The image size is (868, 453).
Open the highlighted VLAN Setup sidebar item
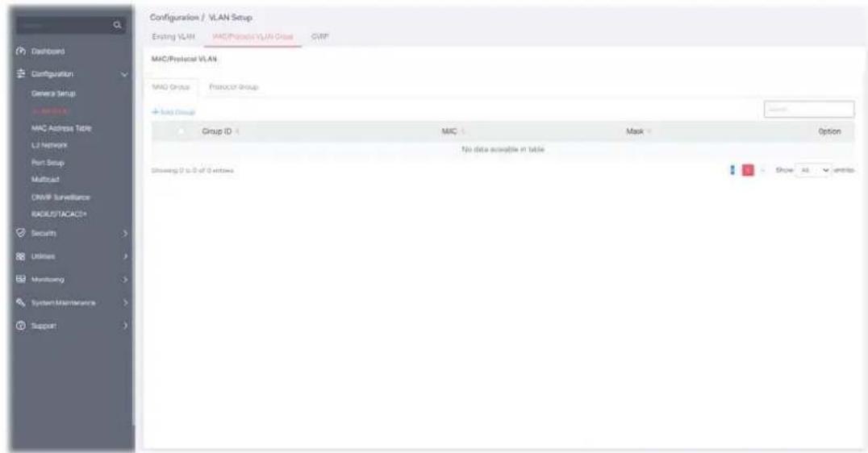50,111
